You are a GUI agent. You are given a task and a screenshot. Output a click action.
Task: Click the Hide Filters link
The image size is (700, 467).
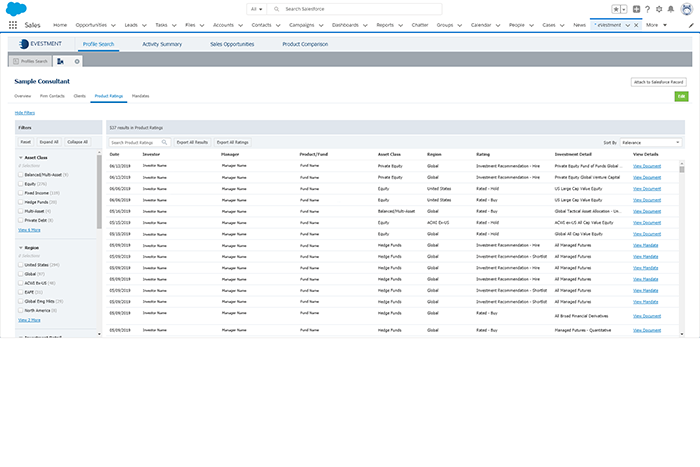point(25,113)
